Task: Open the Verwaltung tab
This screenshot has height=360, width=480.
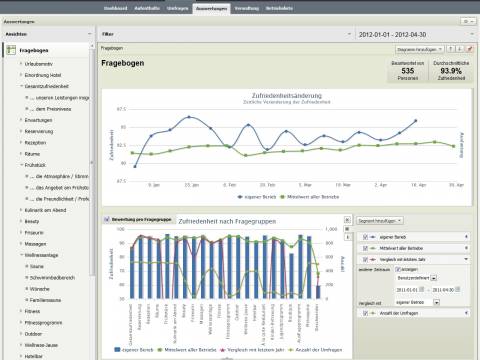Action: [x=247, y=8]
